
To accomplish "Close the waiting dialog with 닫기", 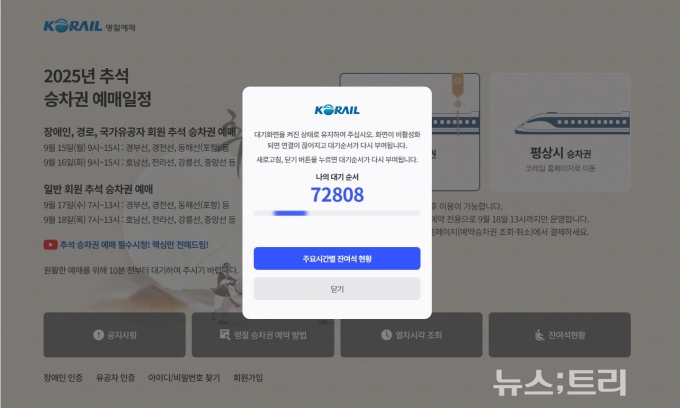I will click(337, 289).
